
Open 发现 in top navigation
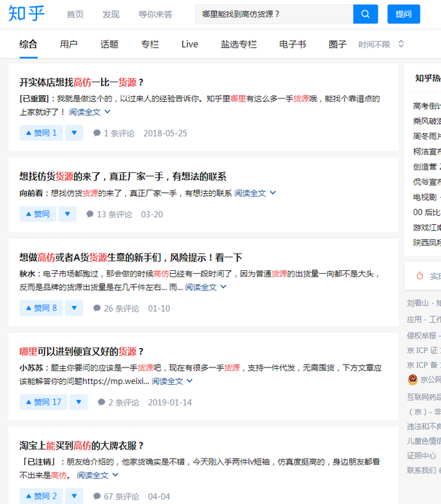click(x=111, y=14)
